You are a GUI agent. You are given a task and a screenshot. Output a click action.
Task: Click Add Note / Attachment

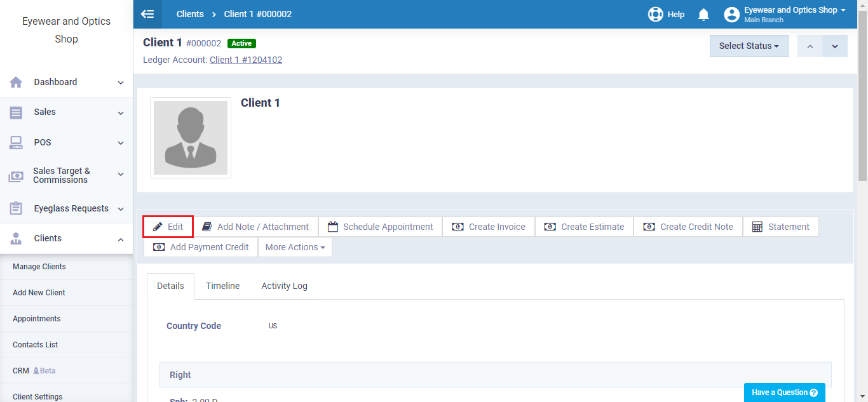pyautogui.click(x=255, y=227)
